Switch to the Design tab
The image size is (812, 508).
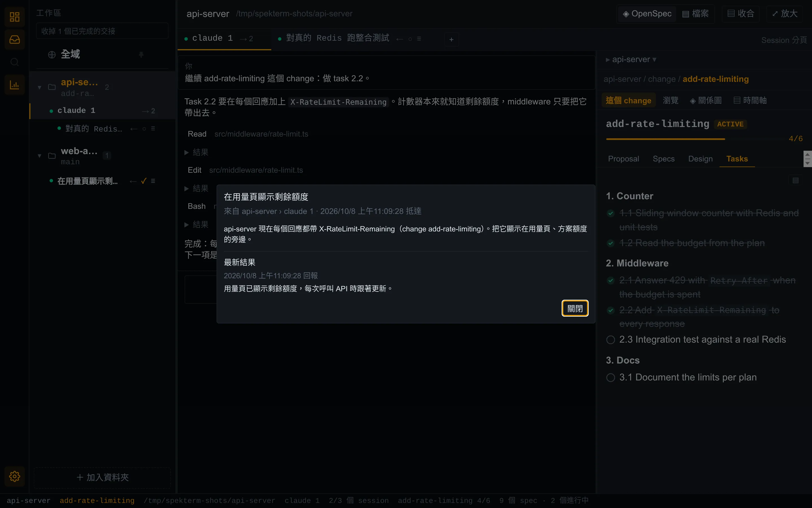(700, 159)
